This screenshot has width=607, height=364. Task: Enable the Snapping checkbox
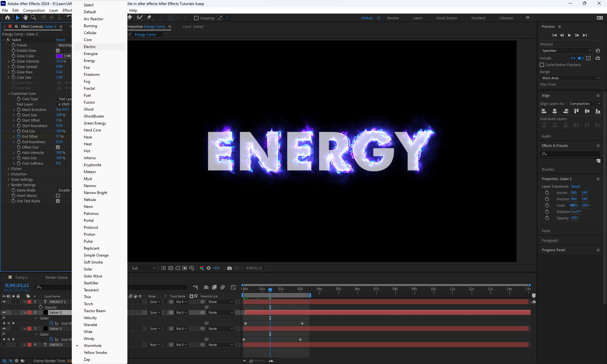196,18
